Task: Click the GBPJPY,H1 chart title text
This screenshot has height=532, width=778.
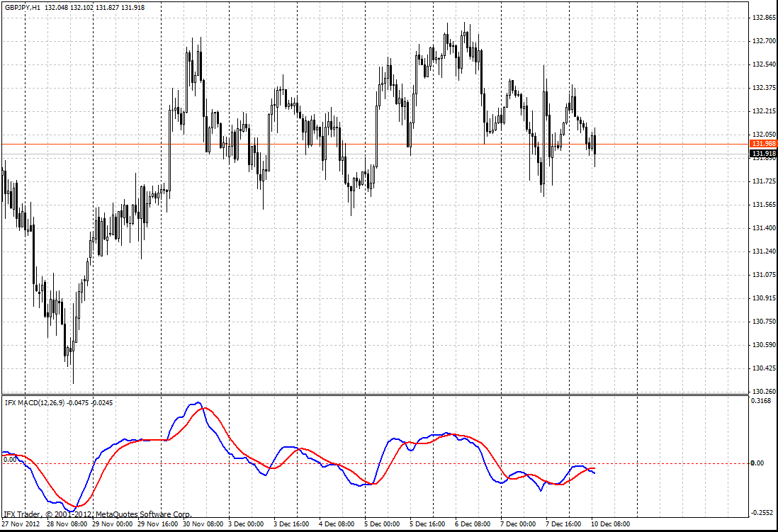Action: (22, 7)
